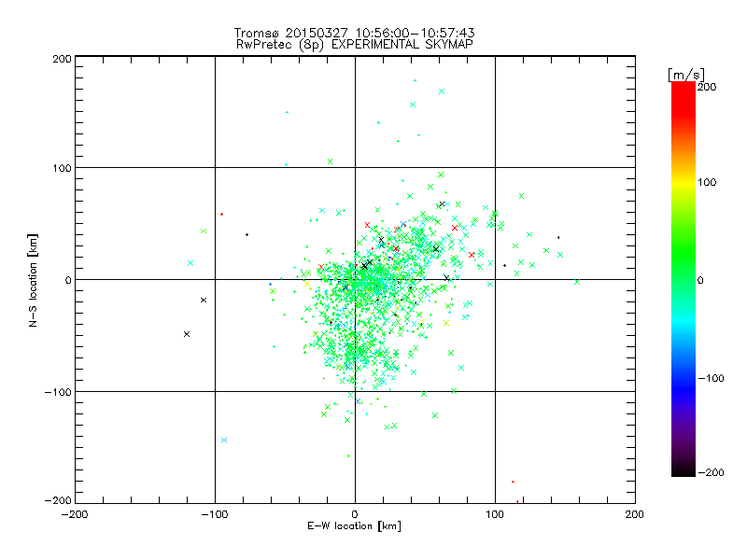Viewport: 747px width, 560px height.
Task: Click the red dot marker near E-W -95, N-S 58
Action: point(221,215)
